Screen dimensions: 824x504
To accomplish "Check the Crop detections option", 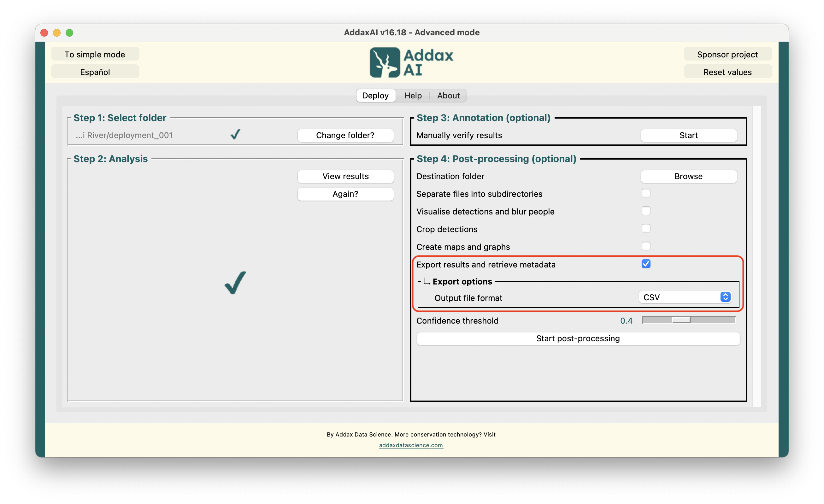I will pyautogui.click(x=646, y=229).
